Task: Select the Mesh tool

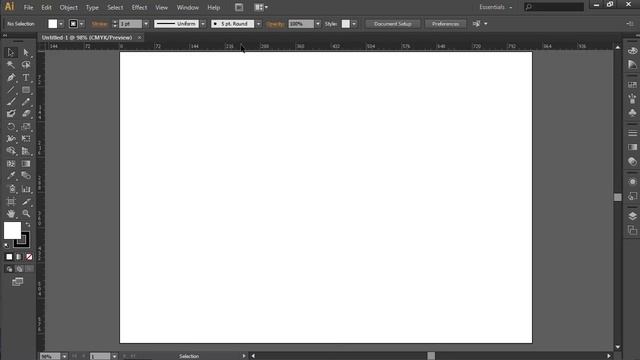Action: [x=11, y=164]
